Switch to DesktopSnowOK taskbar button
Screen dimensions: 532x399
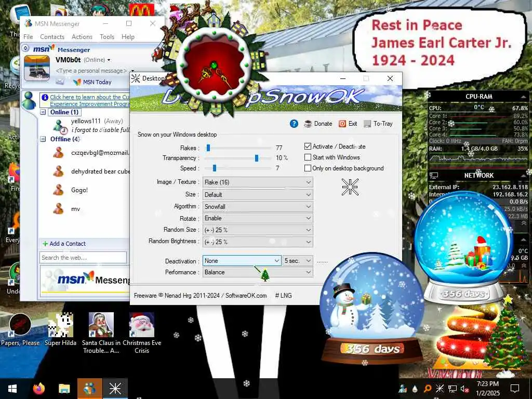pyautogui.click(x=115, y=389)
